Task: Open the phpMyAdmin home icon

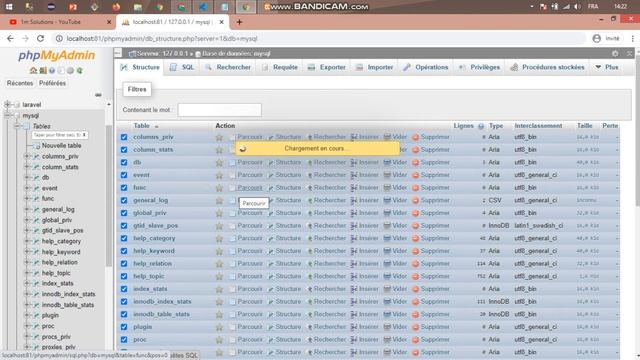Action: pos(33,71)
